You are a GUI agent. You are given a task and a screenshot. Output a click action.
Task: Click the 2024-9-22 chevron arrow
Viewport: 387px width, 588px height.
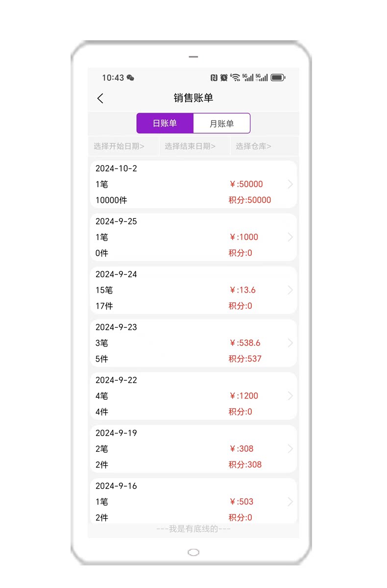[290, 396]
